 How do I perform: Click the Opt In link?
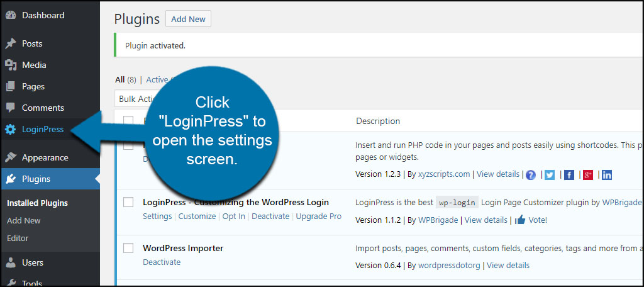(234, 217)
